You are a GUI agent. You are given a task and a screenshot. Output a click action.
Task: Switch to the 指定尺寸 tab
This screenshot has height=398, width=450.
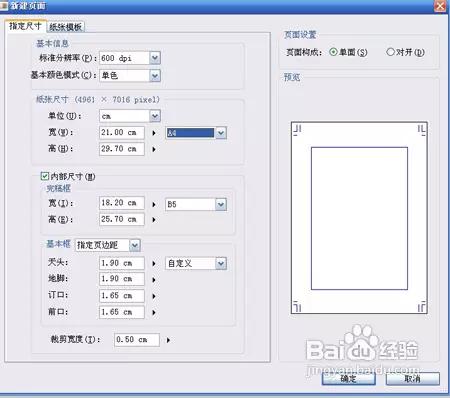coord(25,26)
